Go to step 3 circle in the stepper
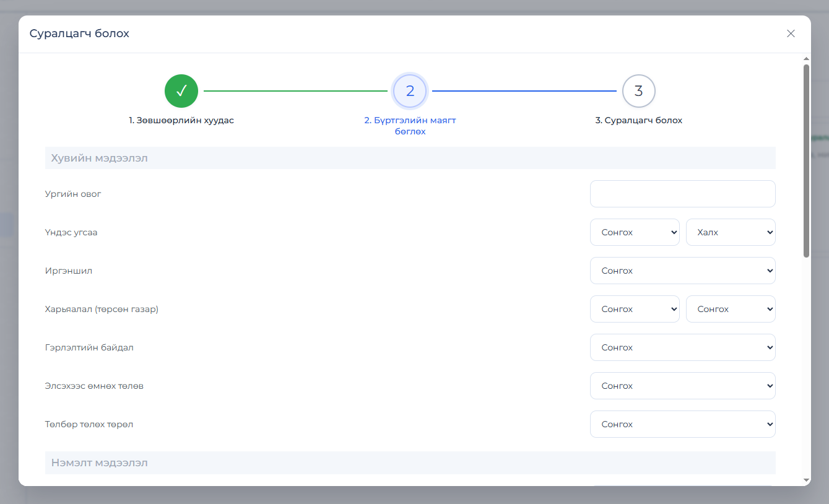Screen dimensions: 829x504 (639, 91)
